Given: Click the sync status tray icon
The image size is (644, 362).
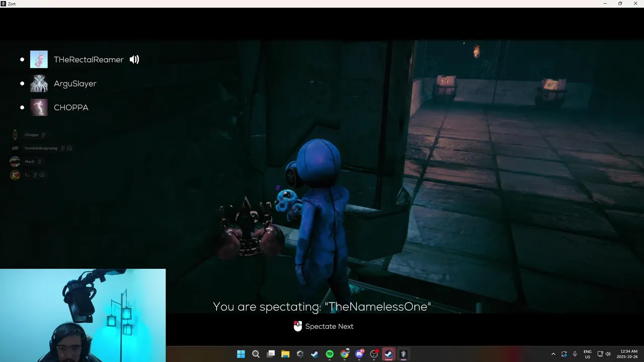Looking at the screenshot, I should (564, 354).
